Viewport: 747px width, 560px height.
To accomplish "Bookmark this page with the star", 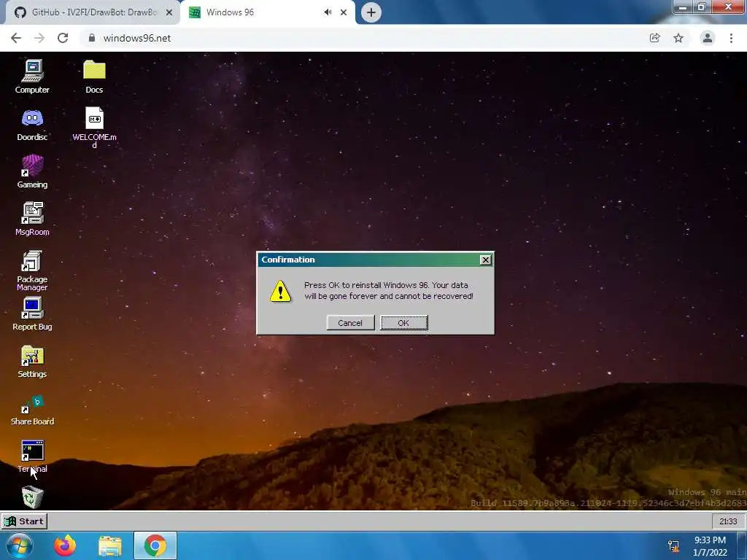I will point(678,38).
